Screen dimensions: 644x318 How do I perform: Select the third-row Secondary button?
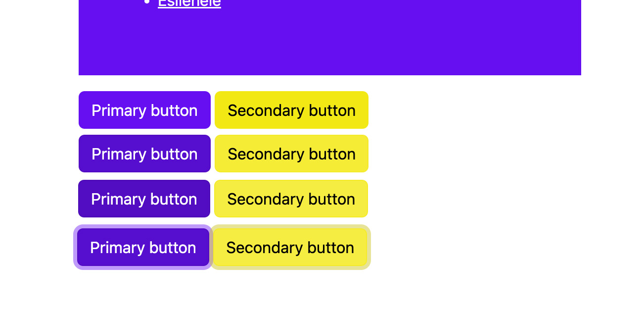tap(291, 199)
